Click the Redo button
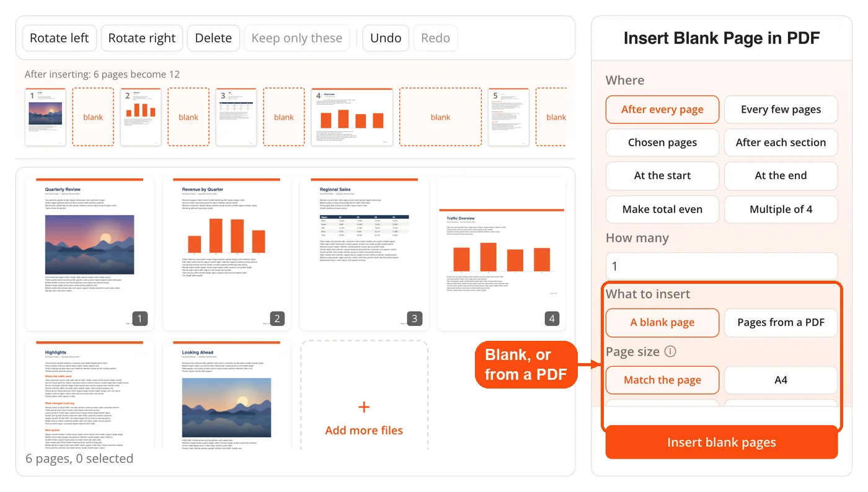868x492 pixels. pos(435,38)
